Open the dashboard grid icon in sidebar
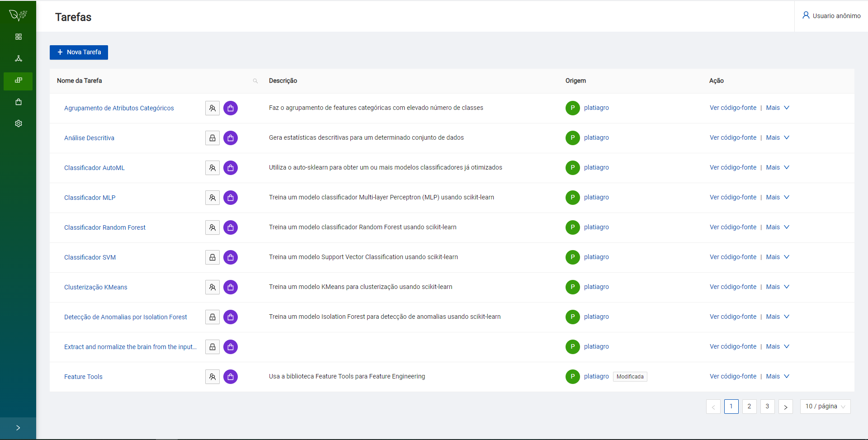 pos(19,37)
